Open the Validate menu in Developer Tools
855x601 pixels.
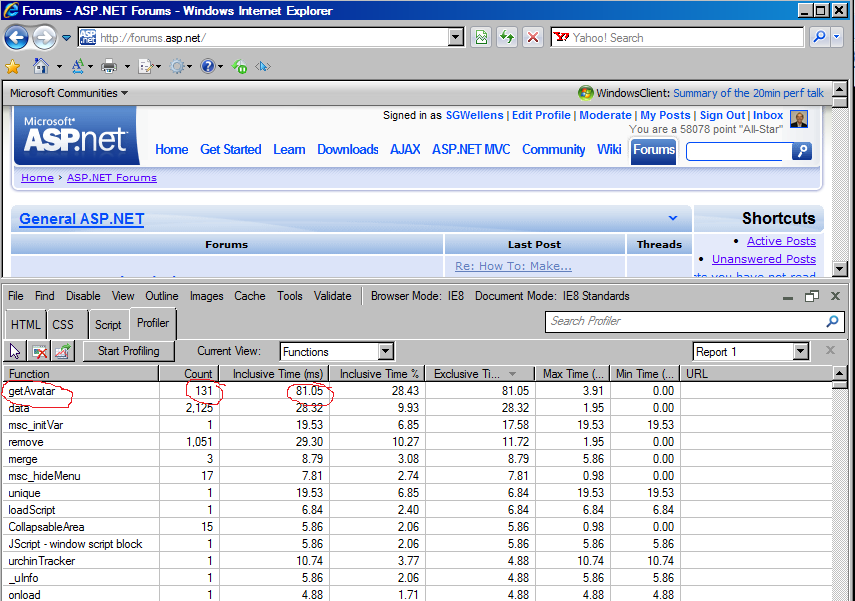pyautogui.click(x=332, y=296)
